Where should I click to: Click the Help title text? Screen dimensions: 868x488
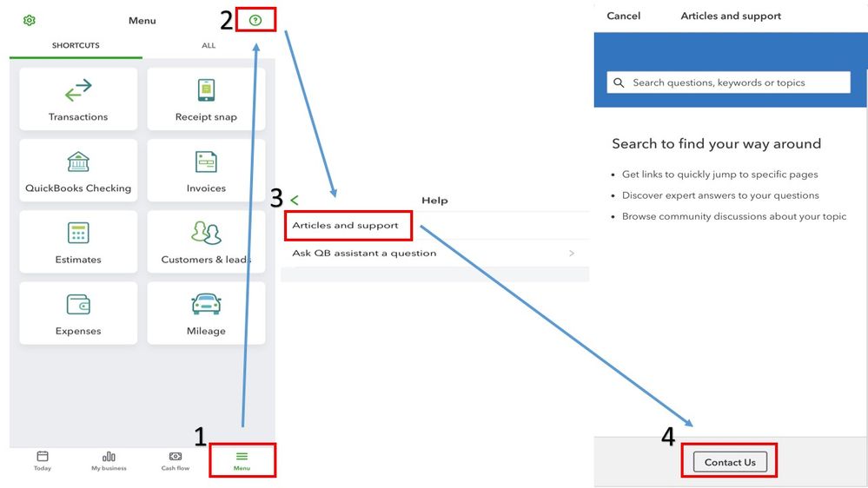(434, 201)
